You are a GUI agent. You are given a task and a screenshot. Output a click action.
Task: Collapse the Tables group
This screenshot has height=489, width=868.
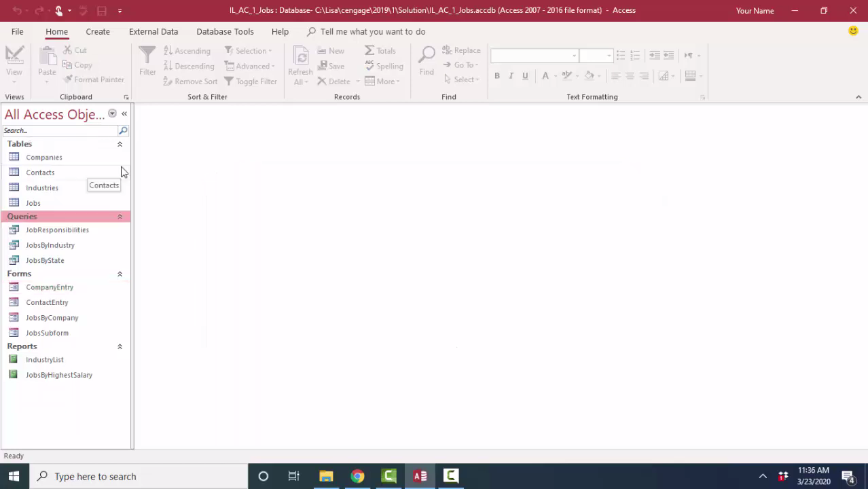click(x=120, y=144)
